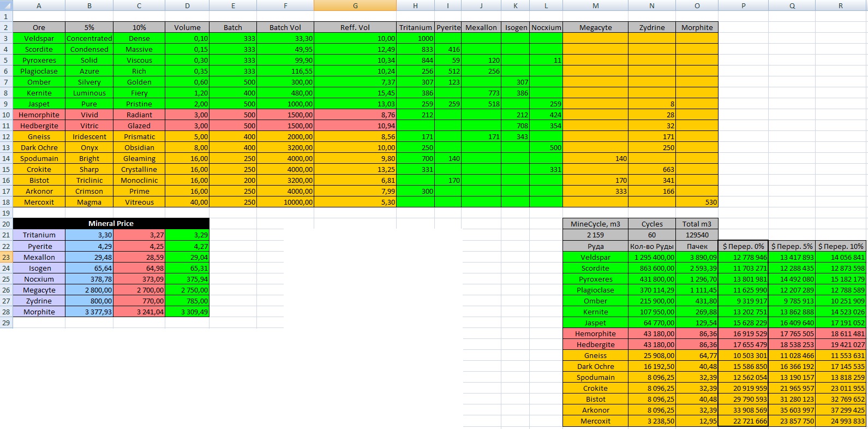Viewport: 868px width, 429px height.
Task: Click the value '29 790 593'
Action: coord(743,399)
